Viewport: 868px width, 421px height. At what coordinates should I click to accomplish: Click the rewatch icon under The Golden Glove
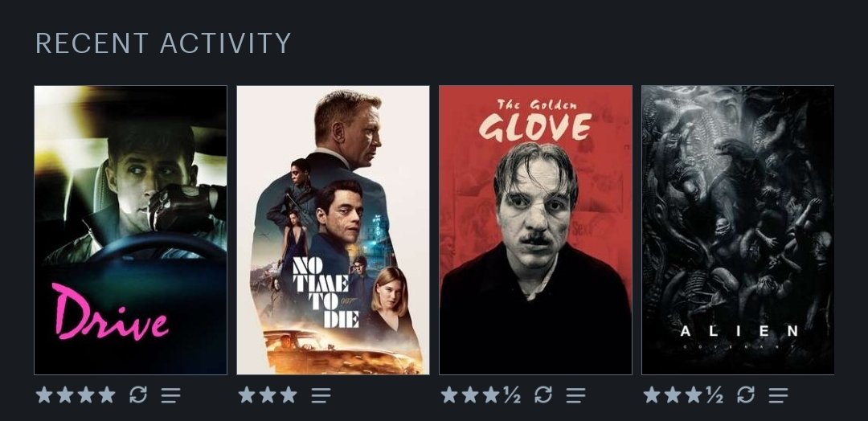click(x=543, y=394)
